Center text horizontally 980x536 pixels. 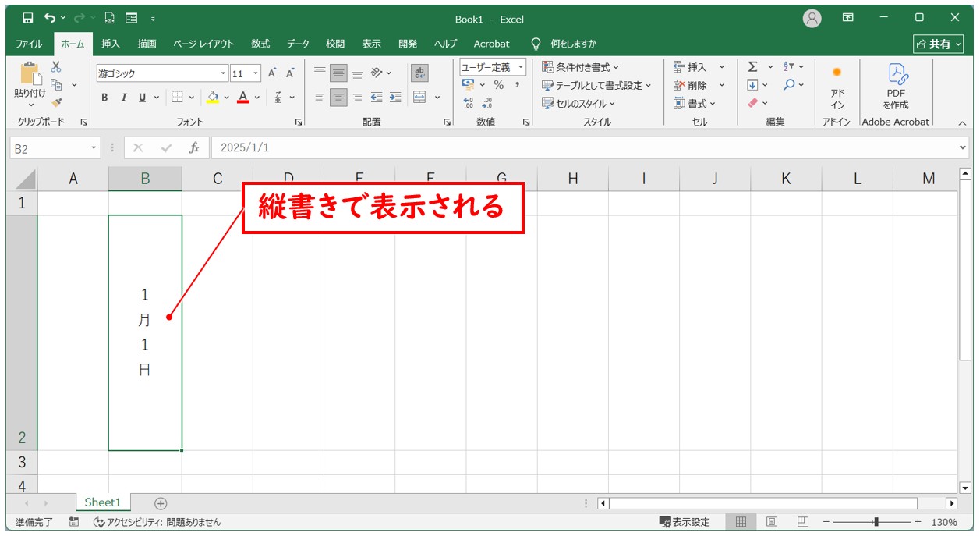pyautogui.click(x=338, y=98)
